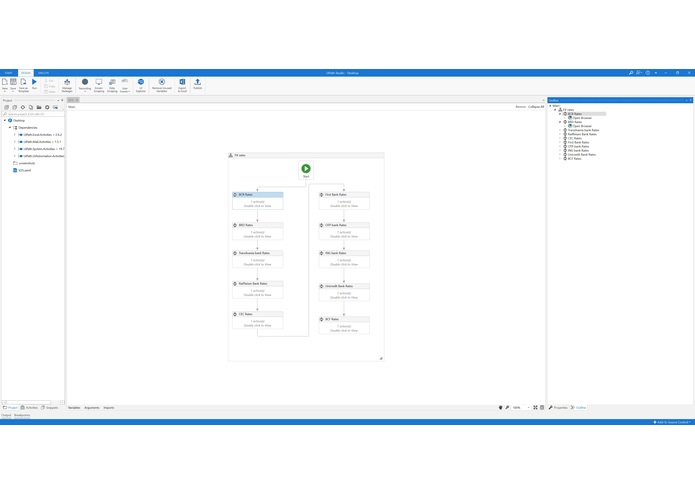Expand UiPath.Mail.Activities dependency
Screen dimensions: 695x494
[x=15, y=142]
